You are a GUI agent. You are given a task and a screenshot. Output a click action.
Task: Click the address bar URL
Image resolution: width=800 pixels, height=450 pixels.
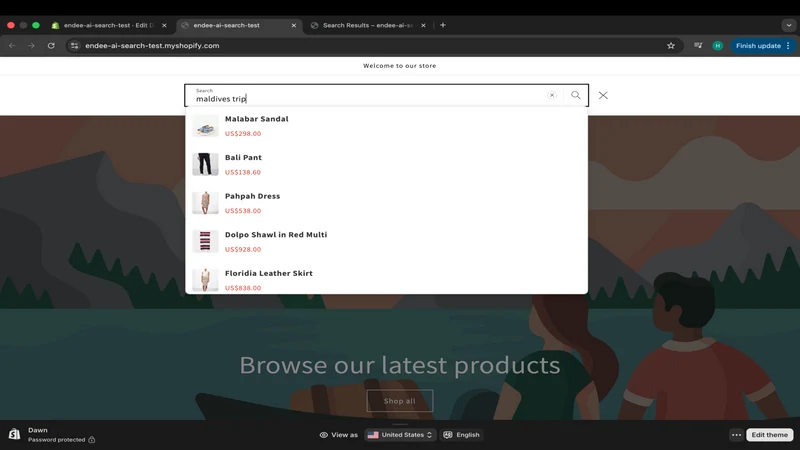(152, 45)
